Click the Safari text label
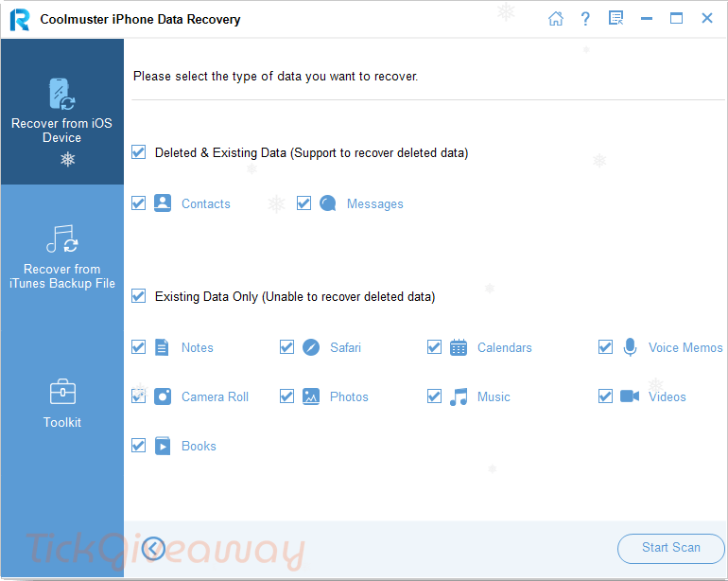Screen dimensions: 728x581 click(345, 347)
